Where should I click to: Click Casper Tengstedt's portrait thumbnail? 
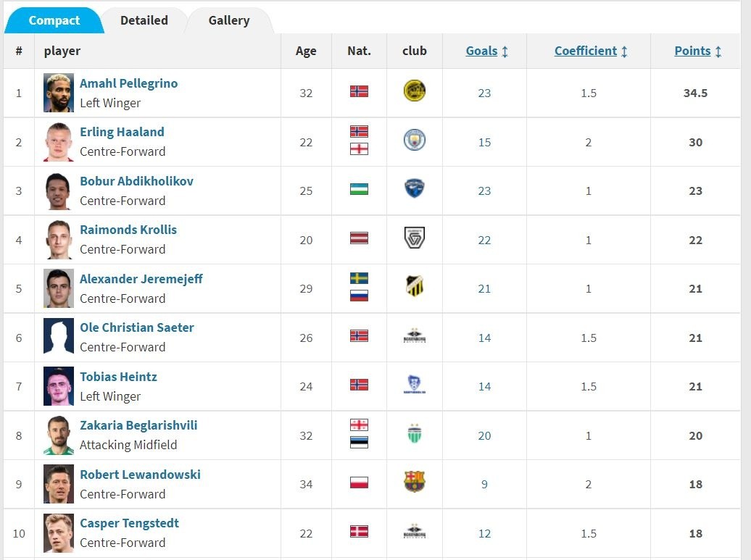pos(59,533)
